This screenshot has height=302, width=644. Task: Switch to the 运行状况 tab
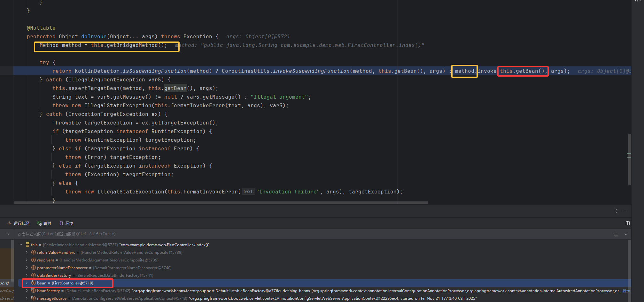[x=18, y=223]
